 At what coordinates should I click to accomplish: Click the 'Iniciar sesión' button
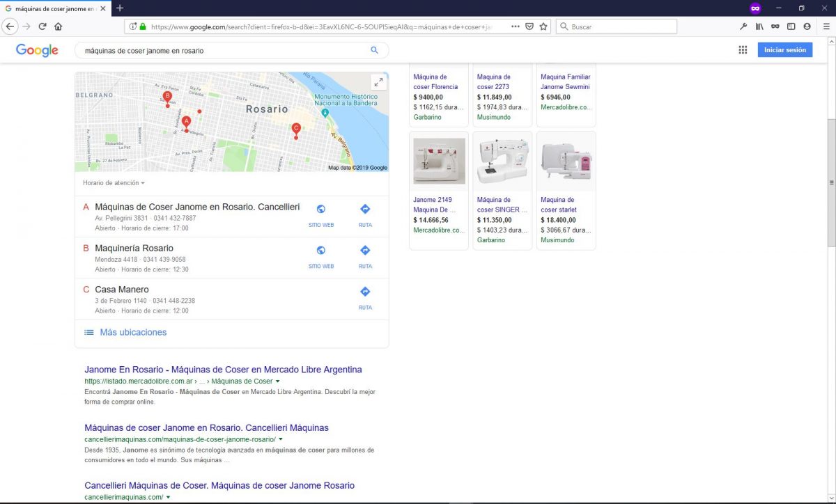[x=785, y=49]
